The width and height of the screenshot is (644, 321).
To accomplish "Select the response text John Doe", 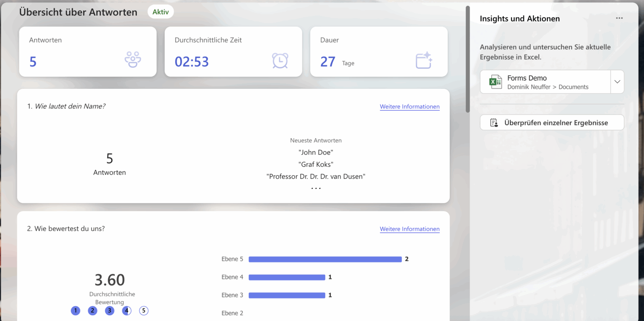I will point(316,152).
